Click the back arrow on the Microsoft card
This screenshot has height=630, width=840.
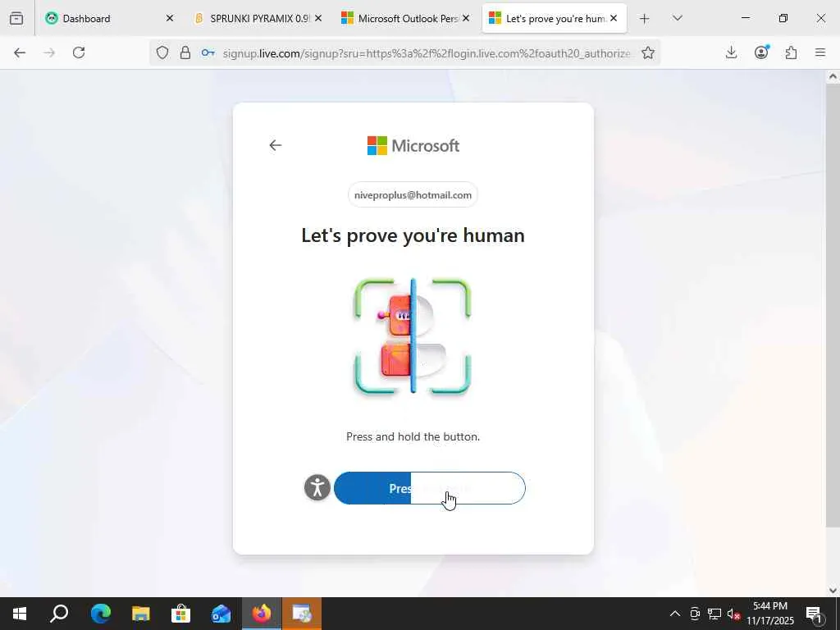276,145
